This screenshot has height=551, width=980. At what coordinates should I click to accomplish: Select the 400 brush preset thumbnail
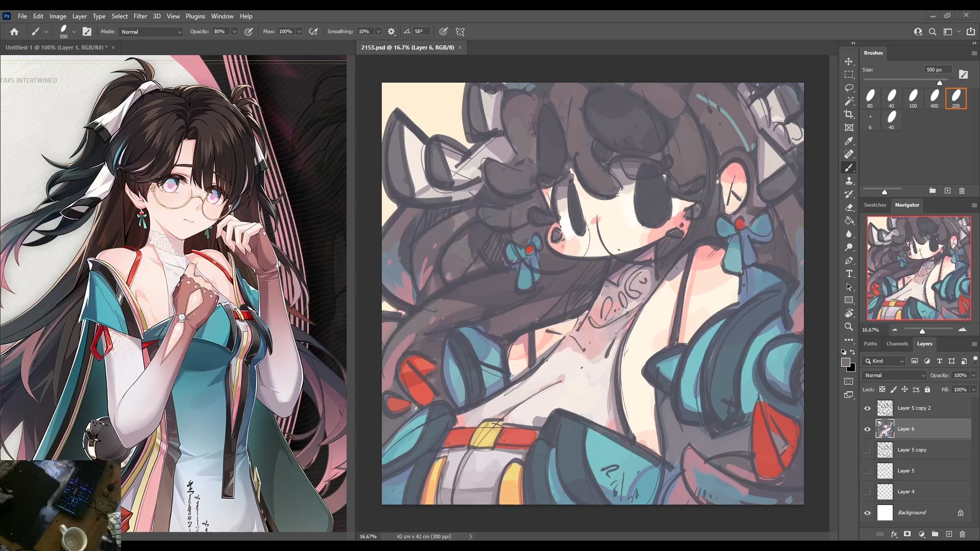pos(934,98)
